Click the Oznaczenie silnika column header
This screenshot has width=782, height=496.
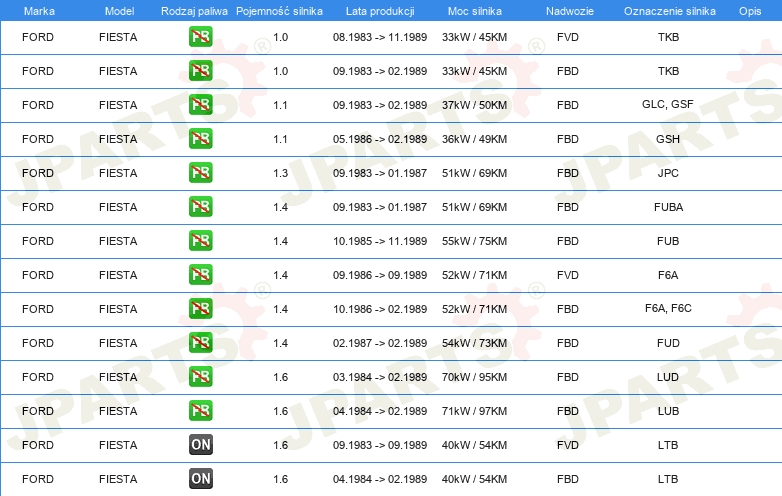pyautogui.click(x=668, y=10)
